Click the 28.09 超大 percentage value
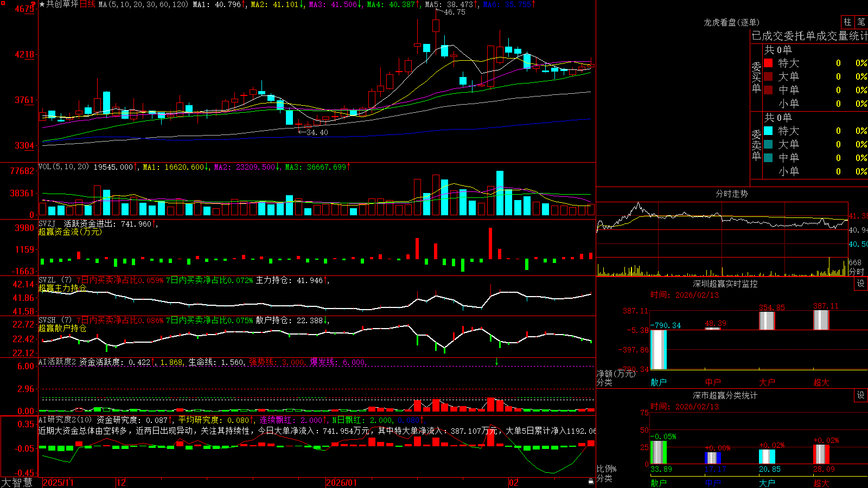 824,469
